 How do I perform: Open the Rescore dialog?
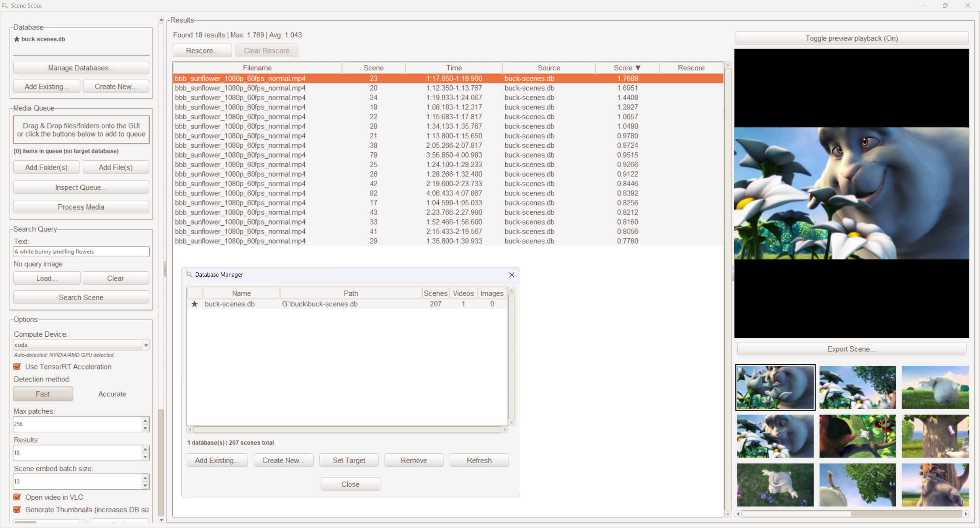pyautogui.click(x=202, y=51)
